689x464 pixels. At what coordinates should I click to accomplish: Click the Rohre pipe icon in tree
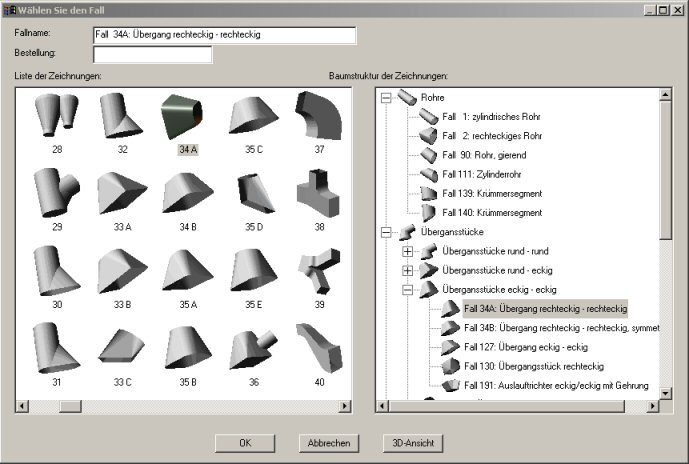tap(407, 97)
